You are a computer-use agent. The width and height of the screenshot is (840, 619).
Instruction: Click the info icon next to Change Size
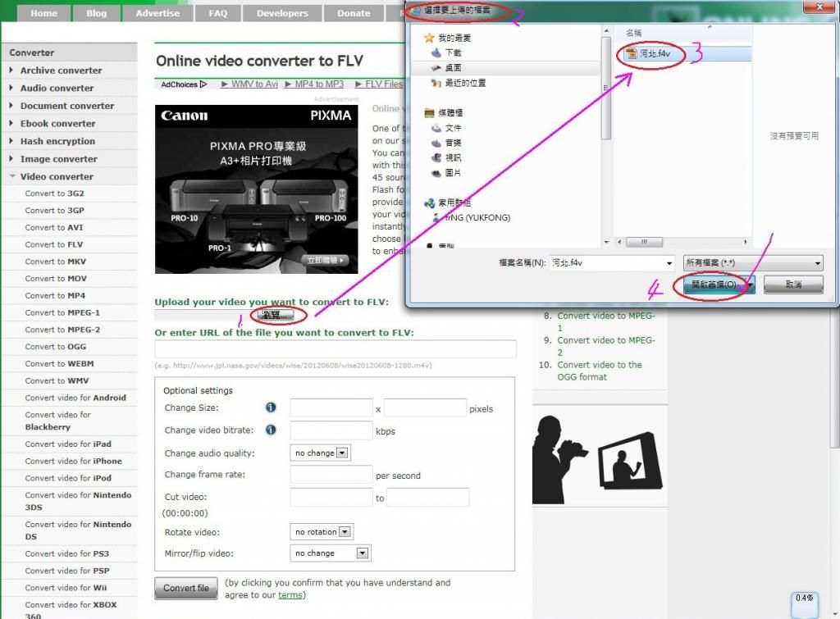(271, 407)
